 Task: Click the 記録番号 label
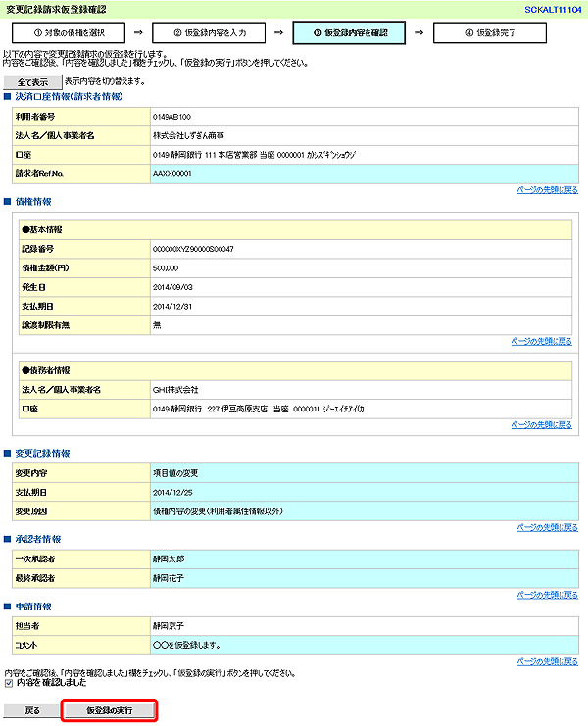[x=38, y=249]
